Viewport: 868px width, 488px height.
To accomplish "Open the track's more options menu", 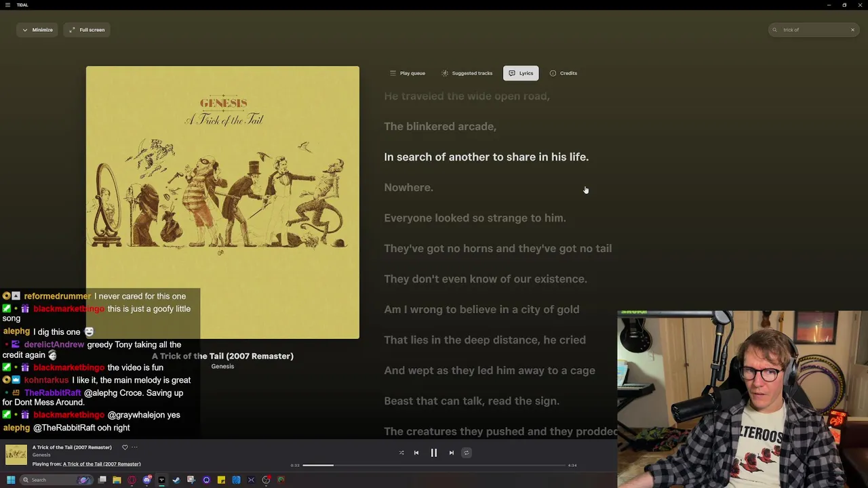I will pyautogui.click(x=134, y=447).
